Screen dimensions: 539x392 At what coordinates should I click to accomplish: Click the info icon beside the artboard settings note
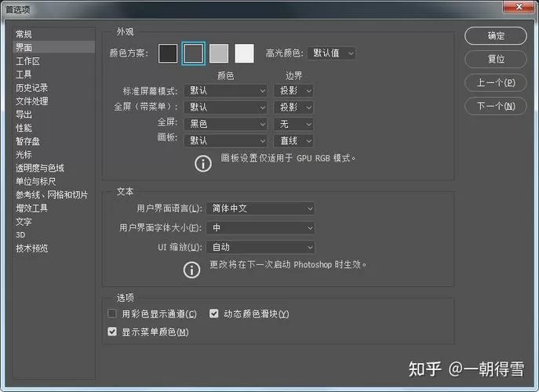(203, 164)
